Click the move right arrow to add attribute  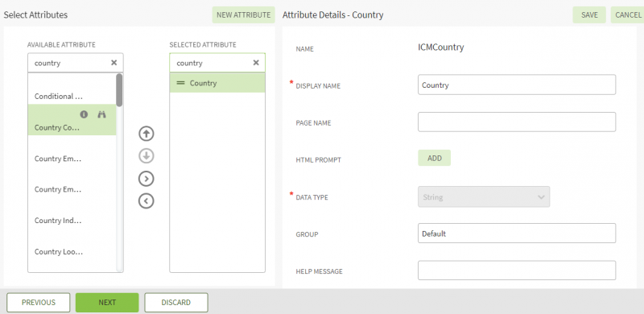(147, 179)
